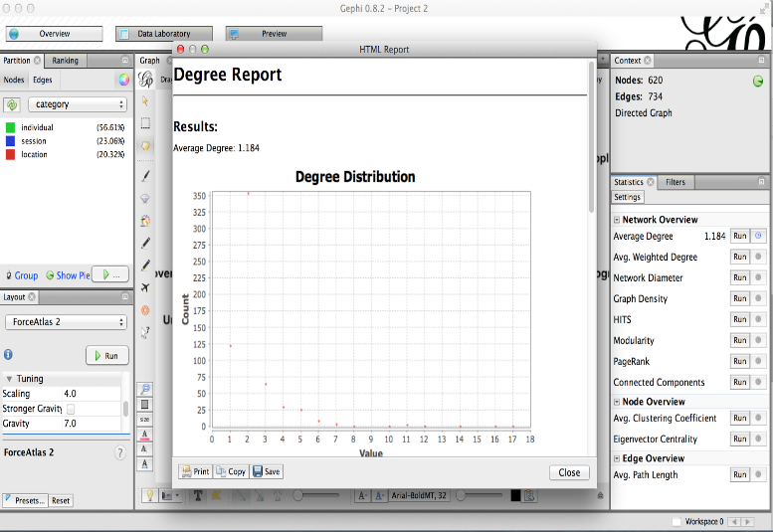The height and width of the screenshot is (532, 773).
Task: Click the Reset layout button
Action: pyautogui.click(x=61, y=500)
